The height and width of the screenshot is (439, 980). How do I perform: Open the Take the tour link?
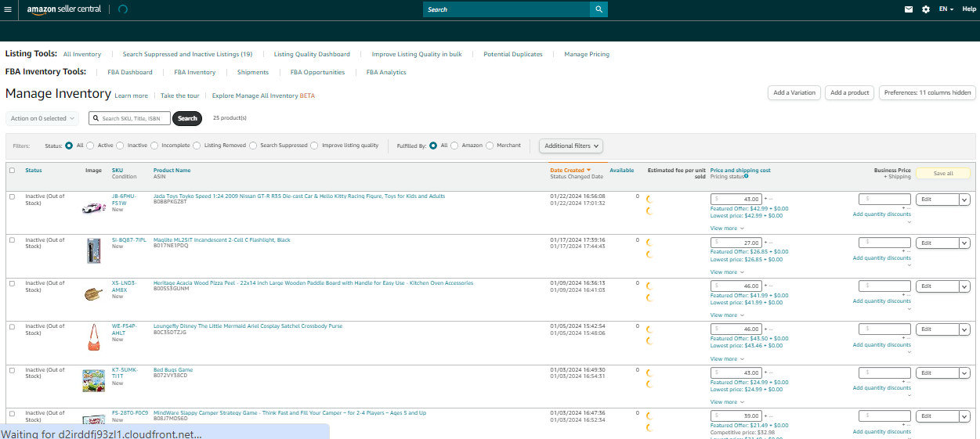click(x=180, y=95)
